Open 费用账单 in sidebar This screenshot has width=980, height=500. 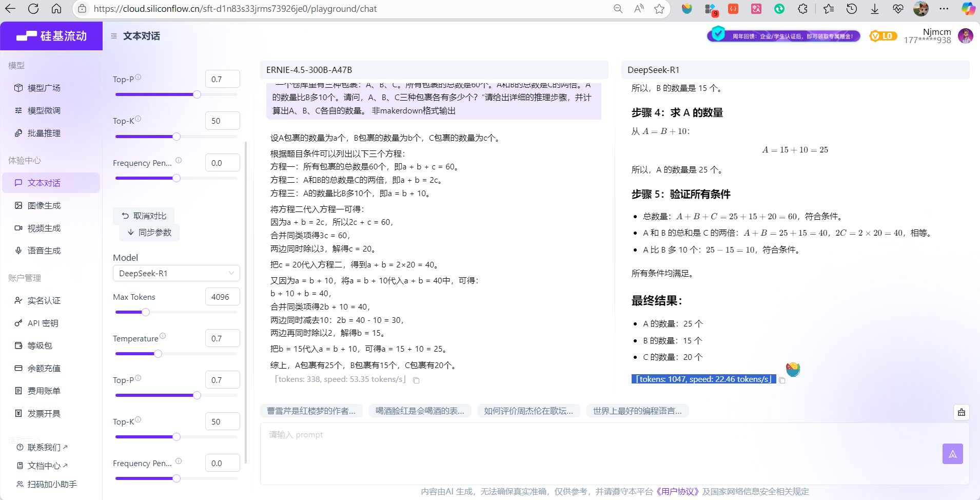[51, 391]
